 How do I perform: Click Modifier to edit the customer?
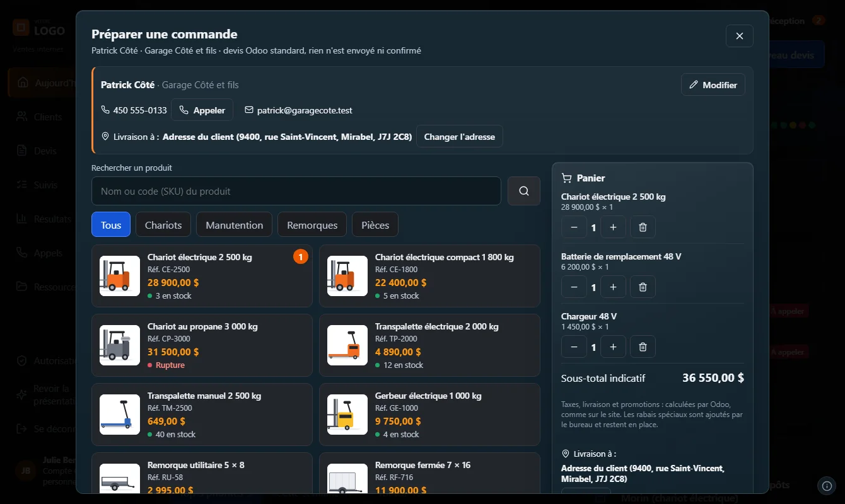[713, 84]
